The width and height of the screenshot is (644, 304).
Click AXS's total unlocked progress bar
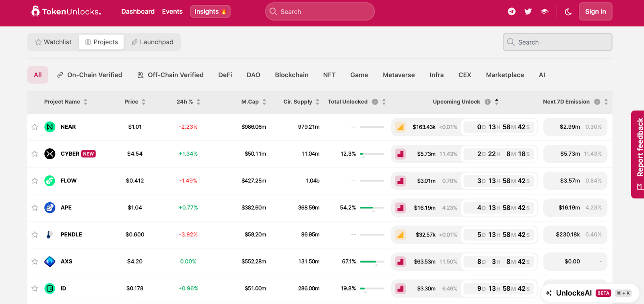[x=372, y=262]
